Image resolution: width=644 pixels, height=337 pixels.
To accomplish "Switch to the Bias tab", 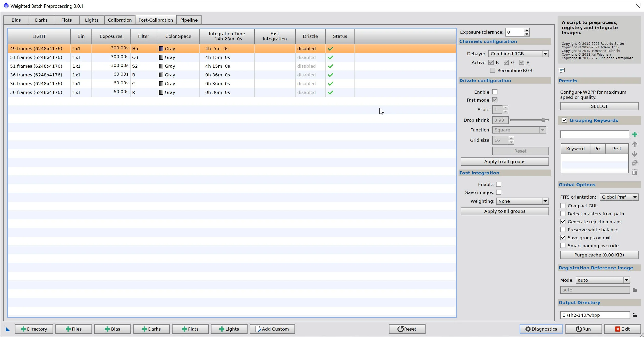I will [16, 20].
